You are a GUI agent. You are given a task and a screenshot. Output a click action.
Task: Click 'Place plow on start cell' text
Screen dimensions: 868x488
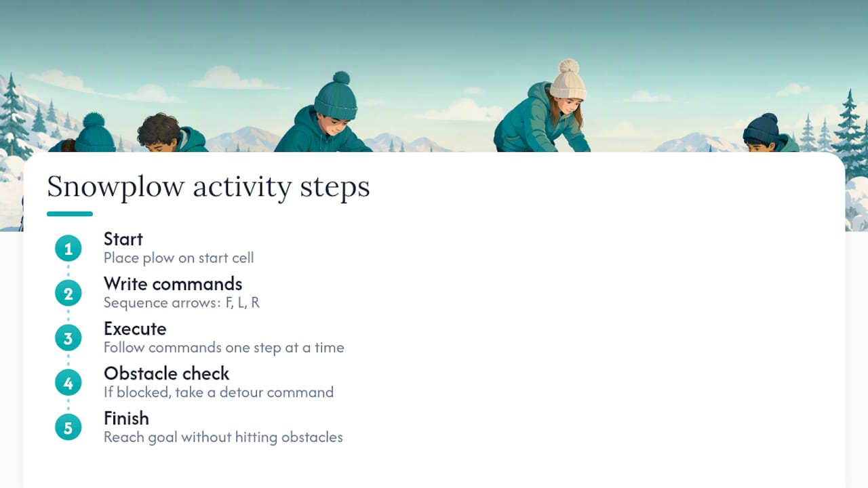[x=179, y=258]
